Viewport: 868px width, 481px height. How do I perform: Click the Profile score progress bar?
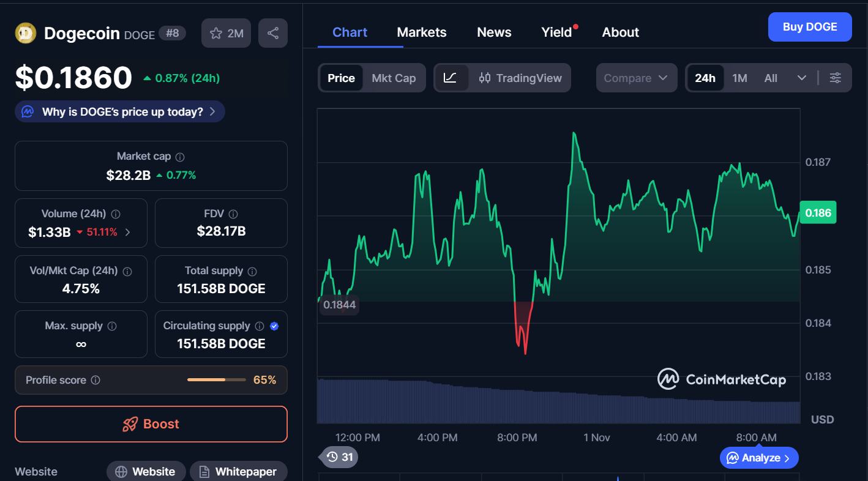(215, 380)
